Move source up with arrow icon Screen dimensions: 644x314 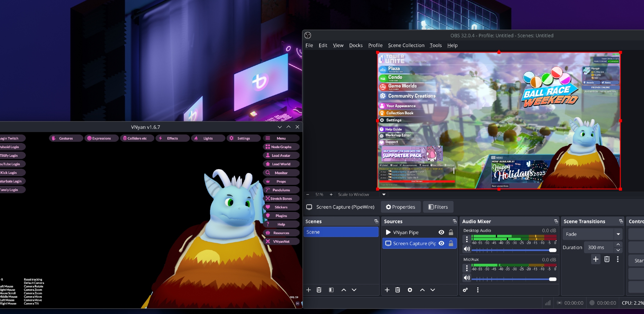pos(422,290)
